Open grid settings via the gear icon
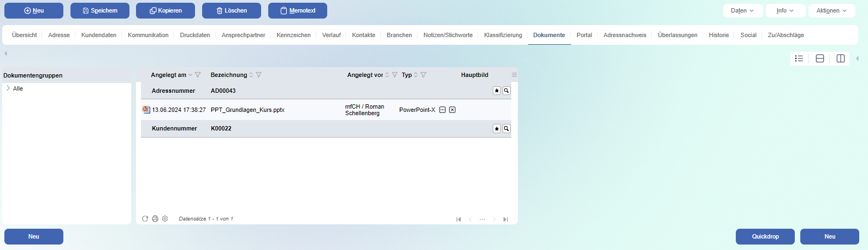The width and height of the screenshot is (868, 250). point(165,219)
